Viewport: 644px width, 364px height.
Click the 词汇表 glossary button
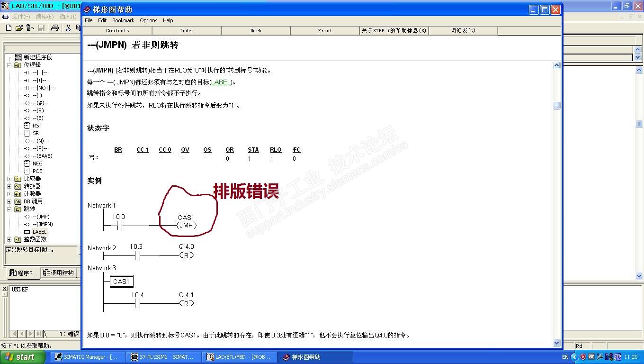click(x=463, y=30)
